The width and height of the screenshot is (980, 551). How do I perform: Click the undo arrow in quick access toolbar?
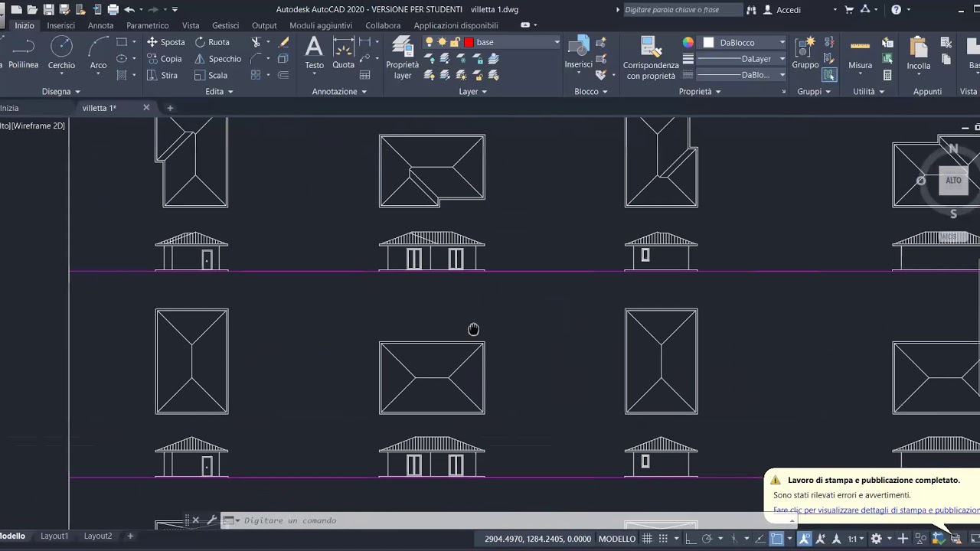point(129,10)
